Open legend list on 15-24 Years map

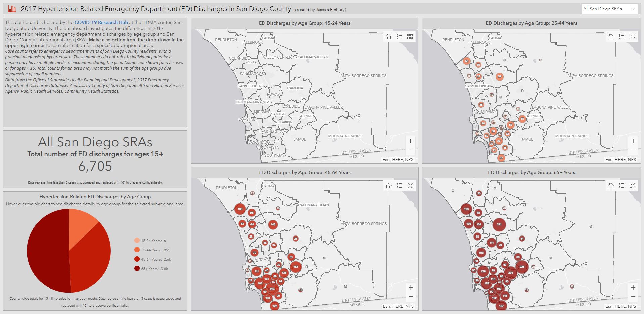(x=399, y=36)
